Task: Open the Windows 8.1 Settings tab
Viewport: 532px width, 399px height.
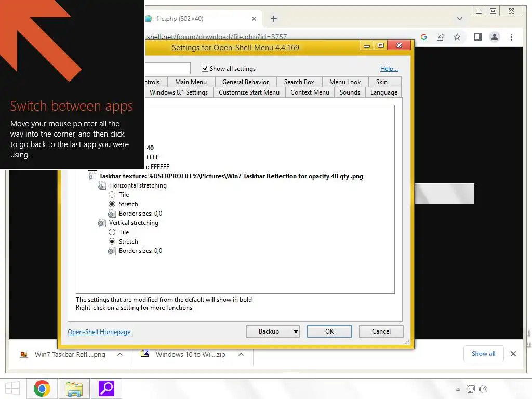Action: tap(179, 92)
